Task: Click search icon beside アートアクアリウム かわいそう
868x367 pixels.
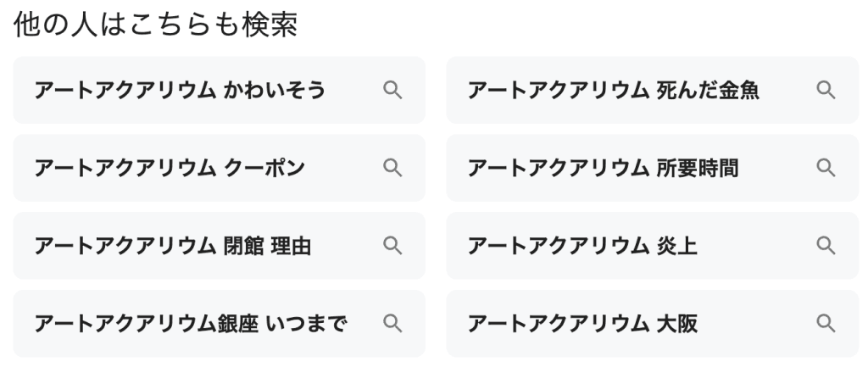Action: point(392,90)
